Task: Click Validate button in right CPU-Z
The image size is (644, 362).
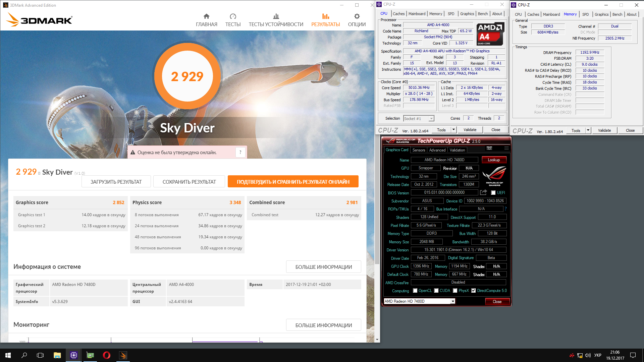Action: [x=604, y=130]
